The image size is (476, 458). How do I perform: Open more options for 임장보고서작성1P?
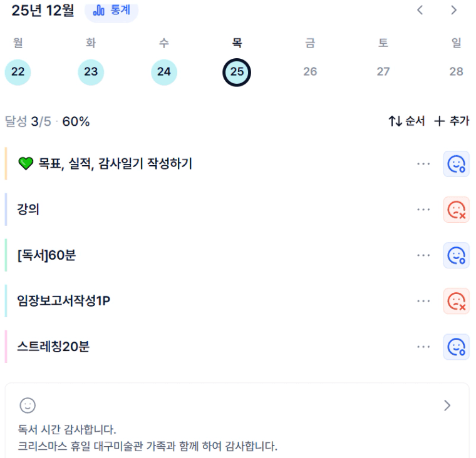point(423,301)
